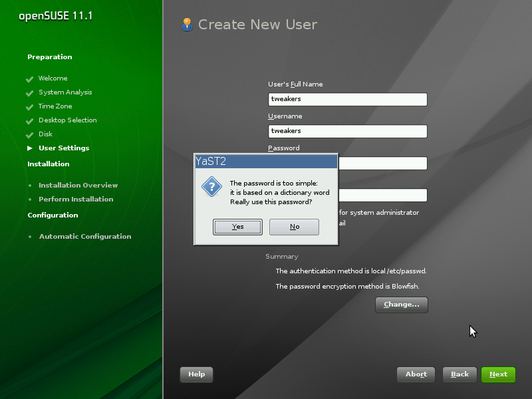Click 'Really use this password?' text
The width and height of the screenshot is (532, 399).
271,202
